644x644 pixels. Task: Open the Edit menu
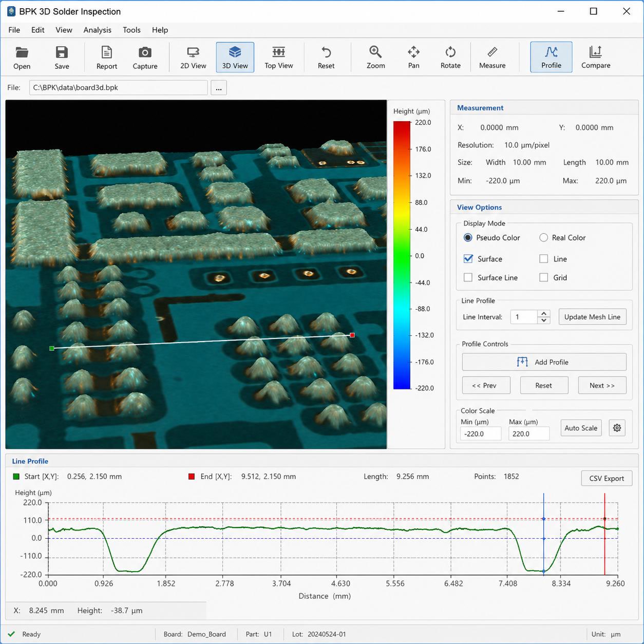click(x=37, y=30)
